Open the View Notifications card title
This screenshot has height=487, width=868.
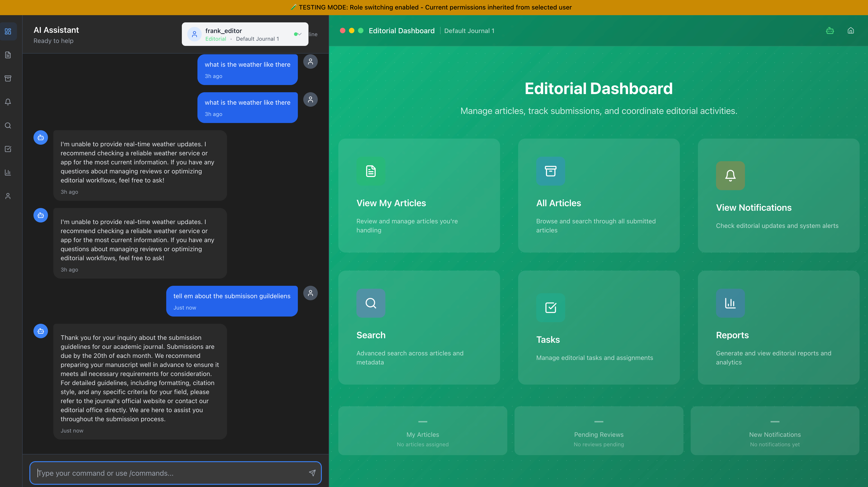point(753,208)
